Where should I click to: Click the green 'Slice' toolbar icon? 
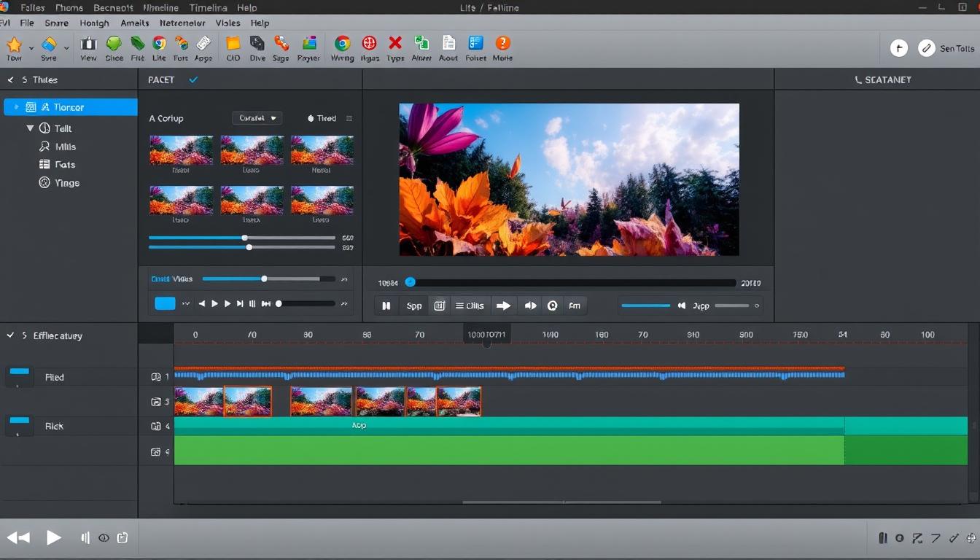pyautogui.click(x=114, y=44)
